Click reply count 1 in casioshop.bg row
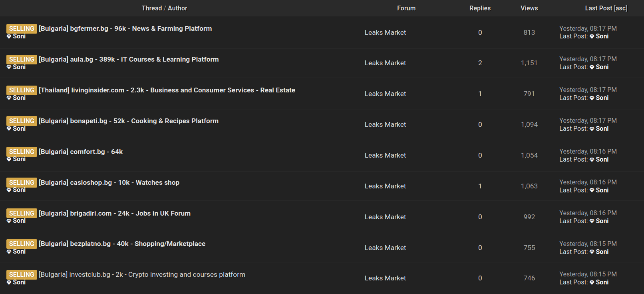The image size is (644, 294). point(480,186)
